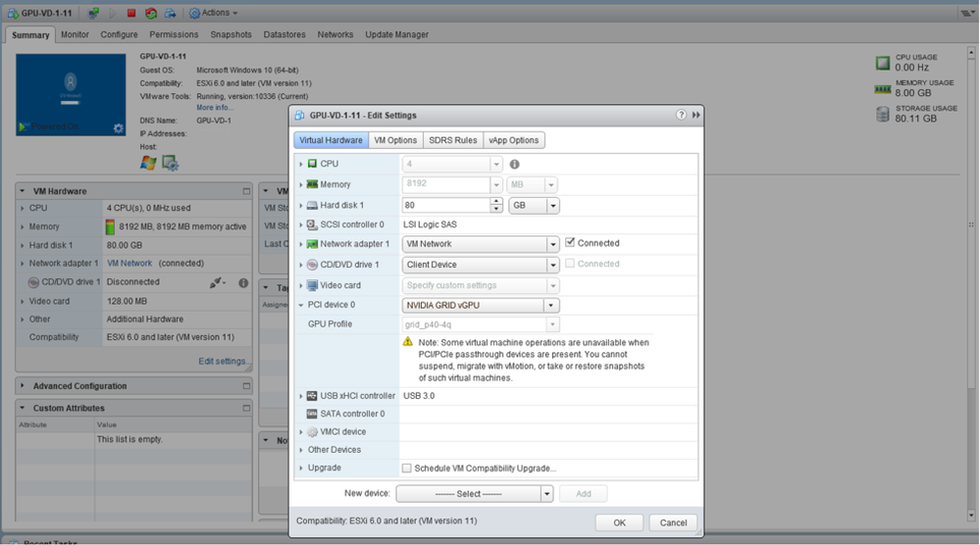This screenshot has height=545, width=980.
Task: Click the VM console thumbnail
Action: pyautogui.click(x=71, y=95)
